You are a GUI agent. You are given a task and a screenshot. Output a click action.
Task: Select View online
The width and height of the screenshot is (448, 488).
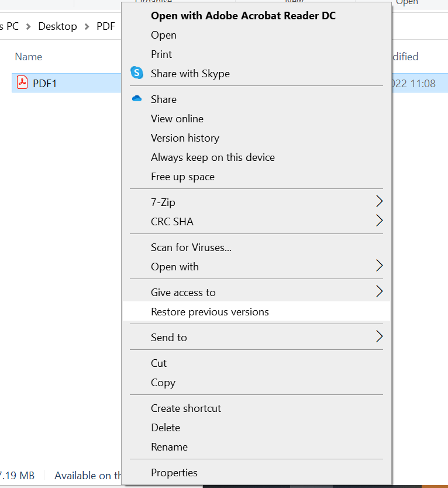177,118
